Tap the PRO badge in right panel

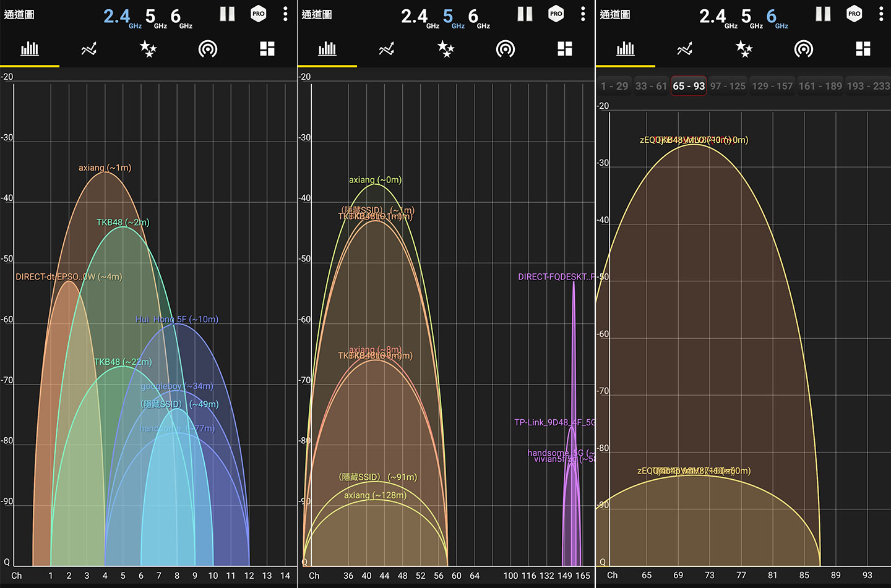point(854,14)
